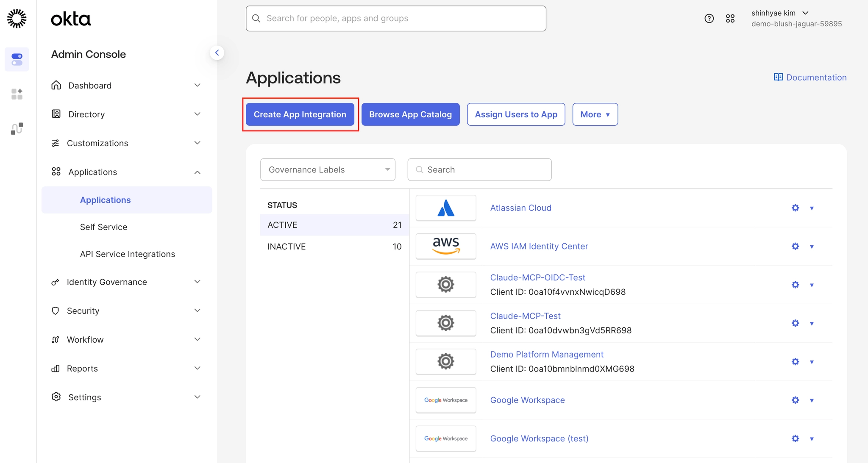Expand the Customizations menu chevron
The image size is (868, 463).
(197, 143)
